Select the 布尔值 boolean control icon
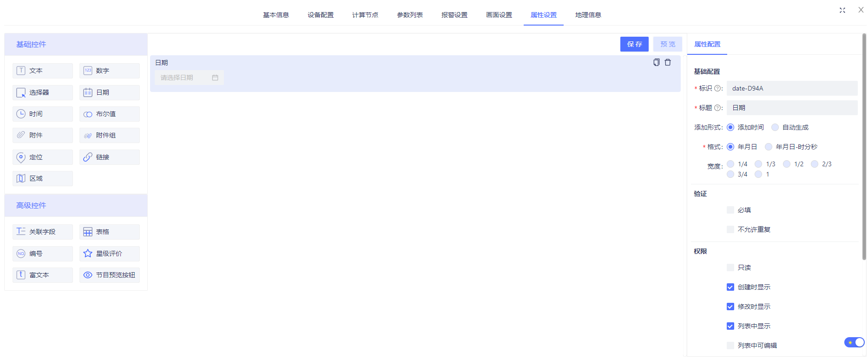 [88, 114]
